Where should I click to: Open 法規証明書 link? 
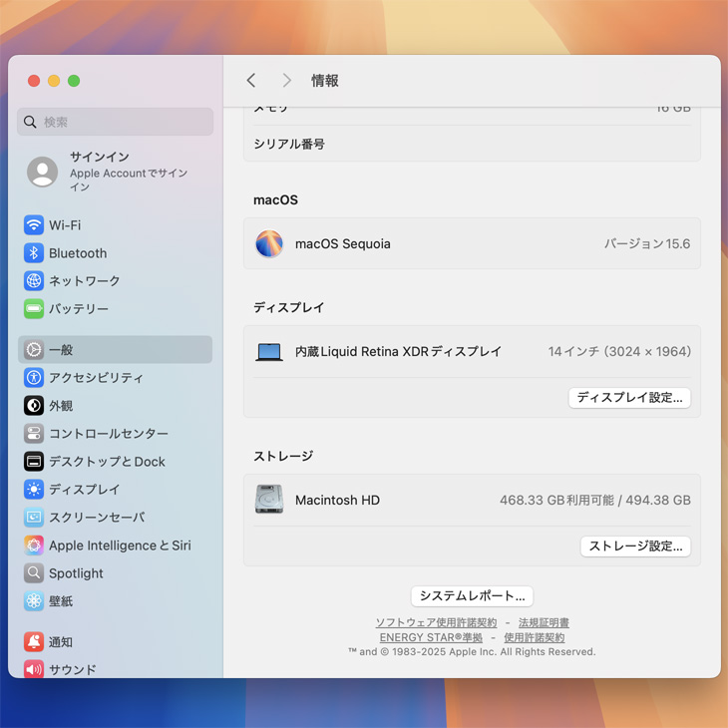544,622
